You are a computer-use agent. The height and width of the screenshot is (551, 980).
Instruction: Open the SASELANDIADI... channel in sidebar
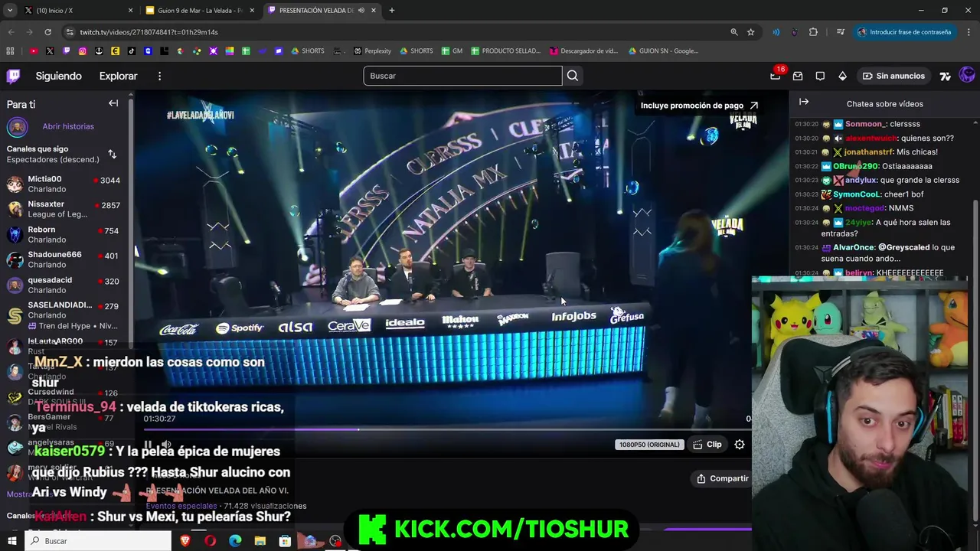[64, 315]
